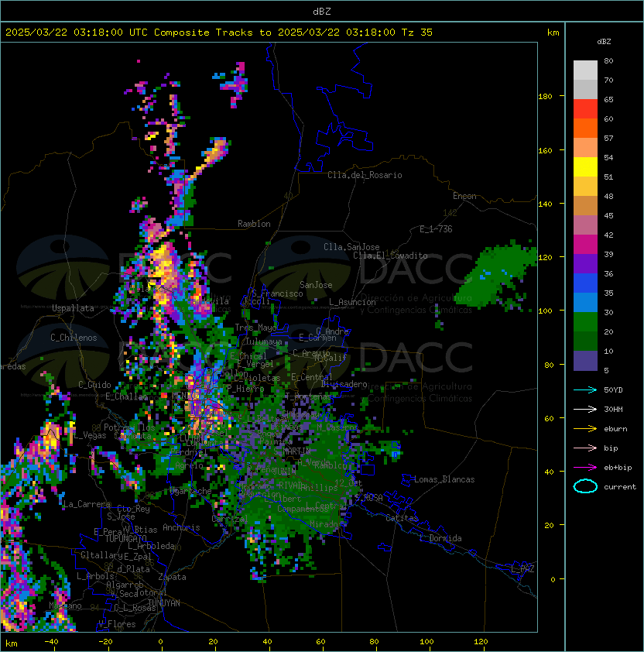Click the 'Encon' place label

pyautogui.click(x=464, y=196)
